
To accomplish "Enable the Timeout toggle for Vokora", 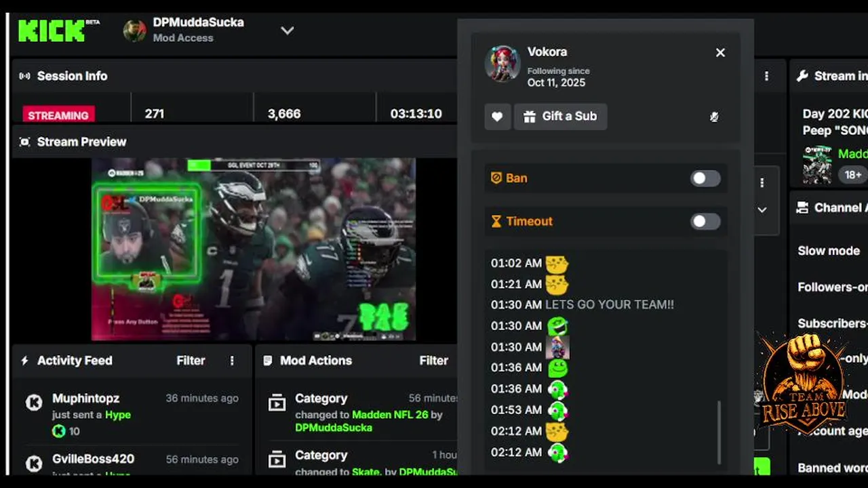I will (x=705, y=221).
